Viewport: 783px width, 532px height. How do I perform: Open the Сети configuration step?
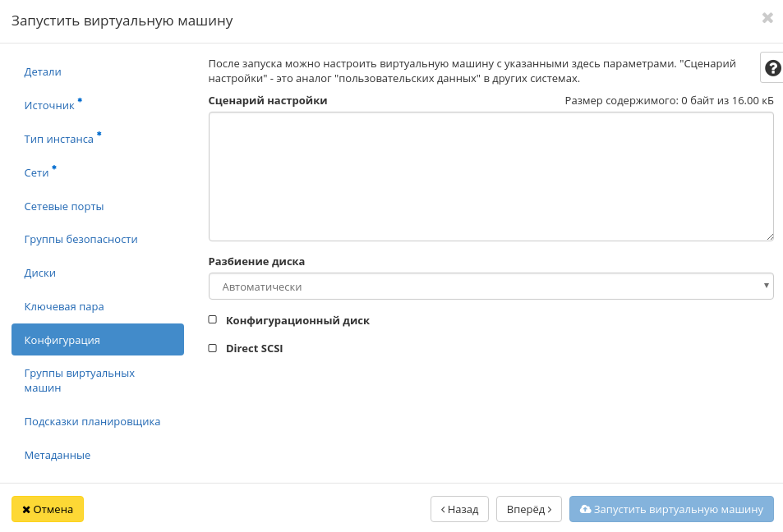click(37, 172)
